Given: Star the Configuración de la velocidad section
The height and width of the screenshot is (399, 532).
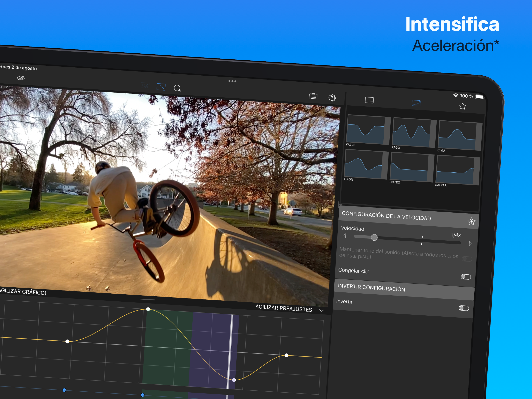Looking at the screenshot, I should click(471, 221).
